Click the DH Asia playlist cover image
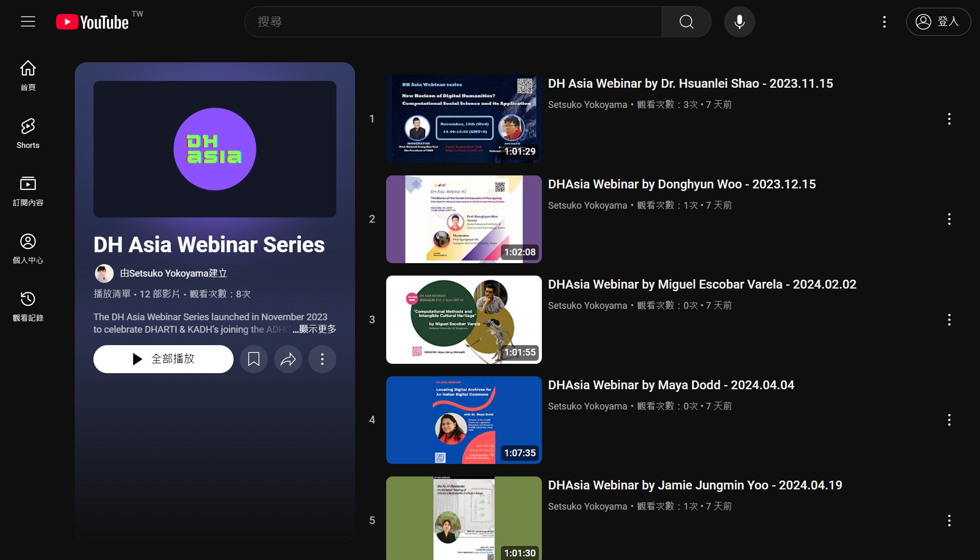The height and width of the screenshot is (560, 980). [215, 149]
